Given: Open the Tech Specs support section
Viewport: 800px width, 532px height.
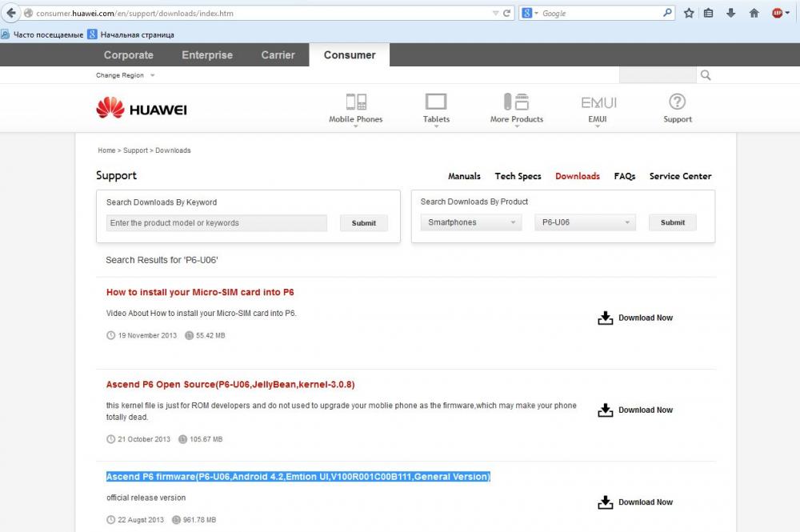Looking at the screenshot, I should pos(518,176).
